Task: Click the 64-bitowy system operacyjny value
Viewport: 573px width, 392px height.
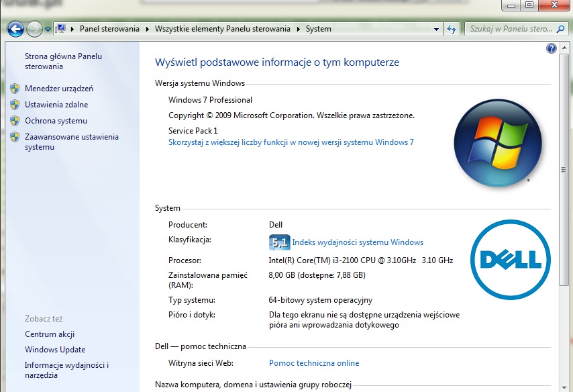Action: pyautogui.click(x=321, y=300)
